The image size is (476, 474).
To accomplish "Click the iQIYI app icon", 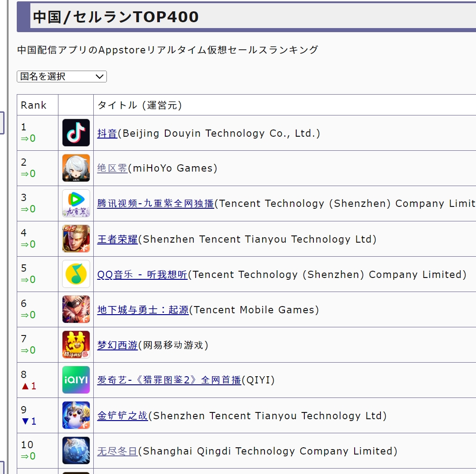I will pyautogui.click(x=76, y=380).
